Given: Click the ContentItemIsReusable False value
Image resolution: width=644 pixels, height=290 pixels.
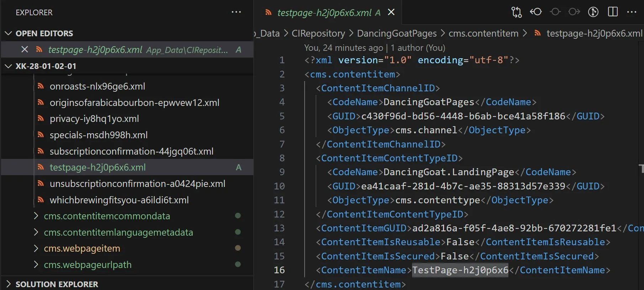Looking at the screenshot, I should pos(460,242).
